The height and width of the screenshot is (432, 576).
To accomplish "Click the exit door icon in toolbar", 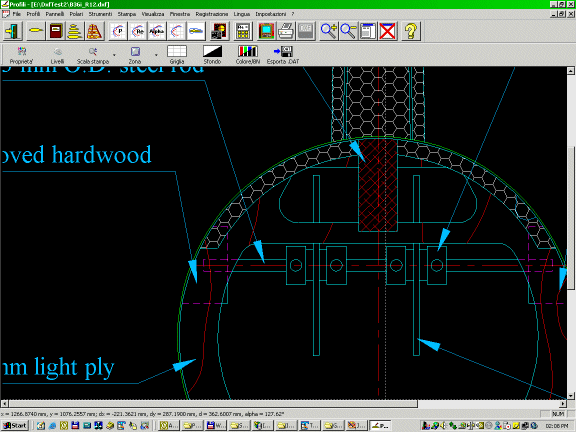I will 12,31.
